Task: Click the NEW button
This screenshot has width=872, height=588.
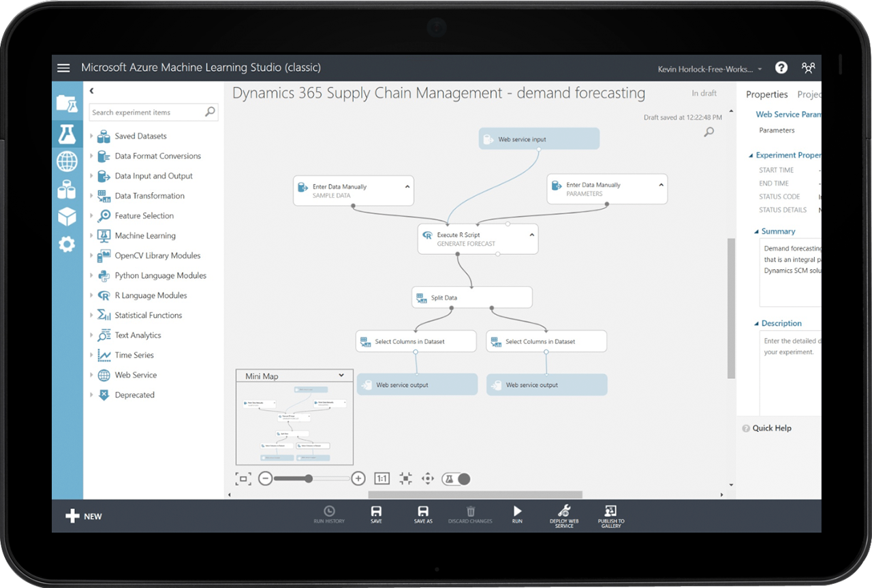Action: 83,516
